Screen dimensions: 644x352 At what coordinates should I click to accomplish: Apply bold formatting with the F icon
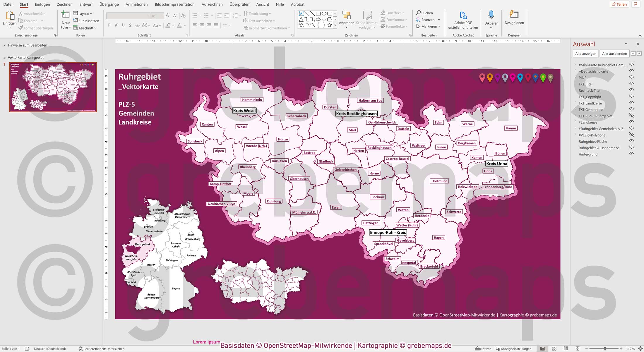[109, 25]
